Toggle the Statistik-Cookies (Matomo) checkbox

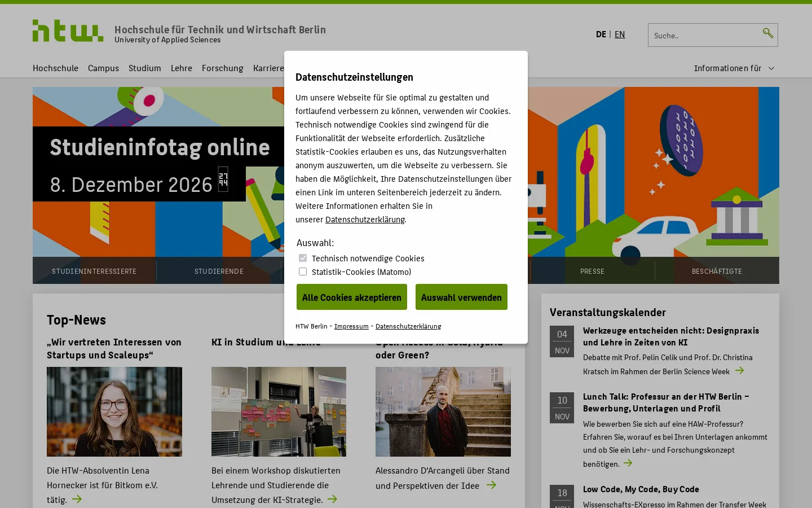(303, 271)
